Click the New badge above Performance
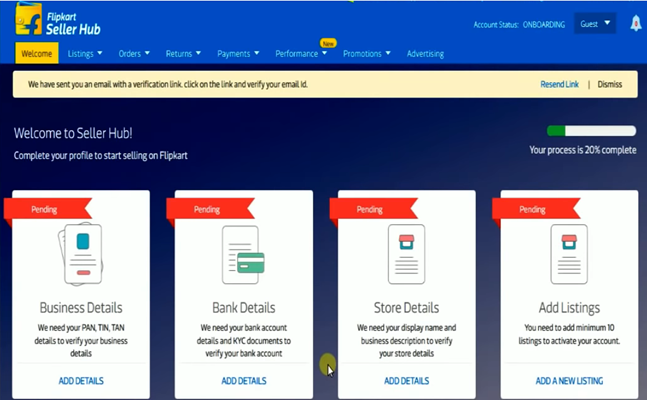The image size is (647, 400). 328,43
